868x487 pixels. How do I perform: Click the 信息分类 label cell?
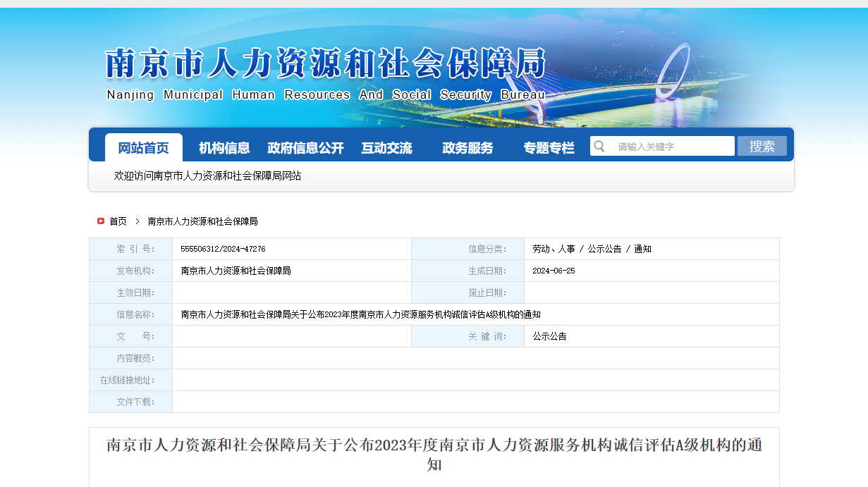(467, 249)
